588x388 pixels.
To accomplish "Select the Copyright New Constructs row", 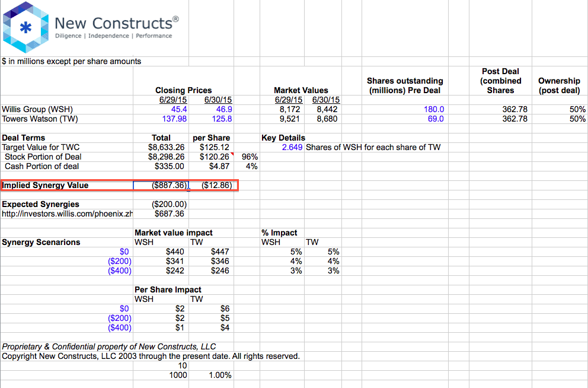I will tap(151, 356).
